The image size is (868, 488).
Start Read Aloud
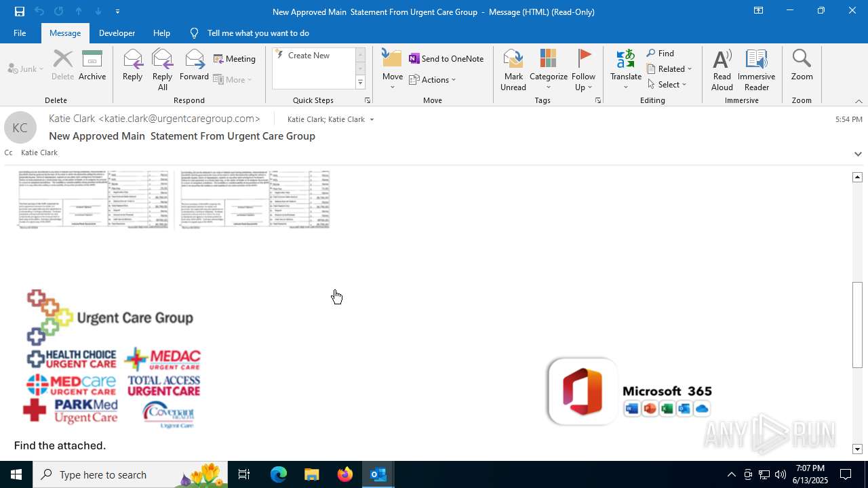pos(722,70)
